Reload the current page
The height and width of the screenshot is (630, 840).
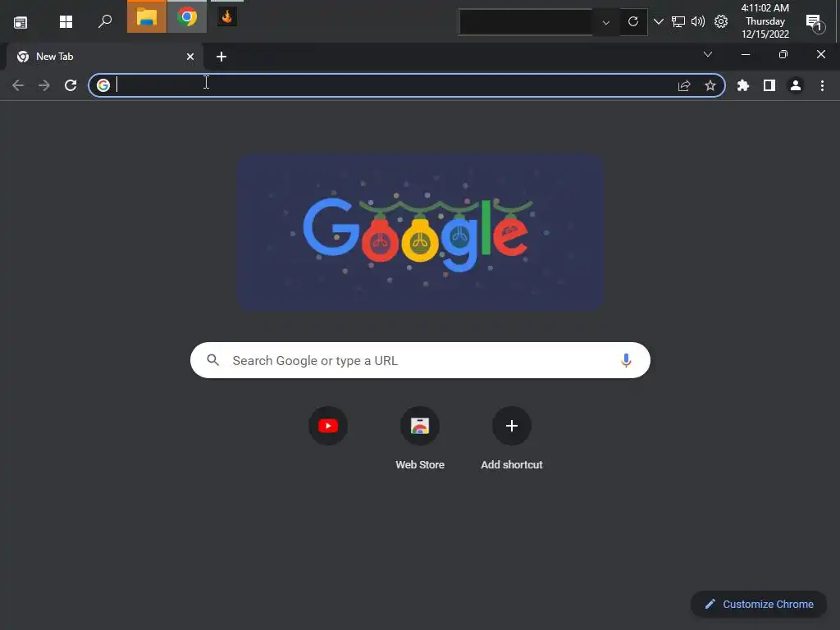[71, 85]
